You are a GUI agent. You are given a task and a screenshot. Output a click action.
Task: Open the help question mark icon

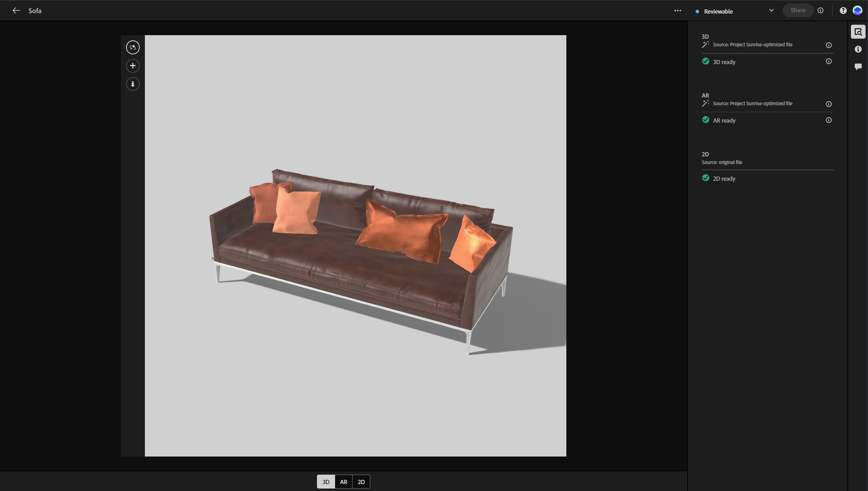[843, 11]
